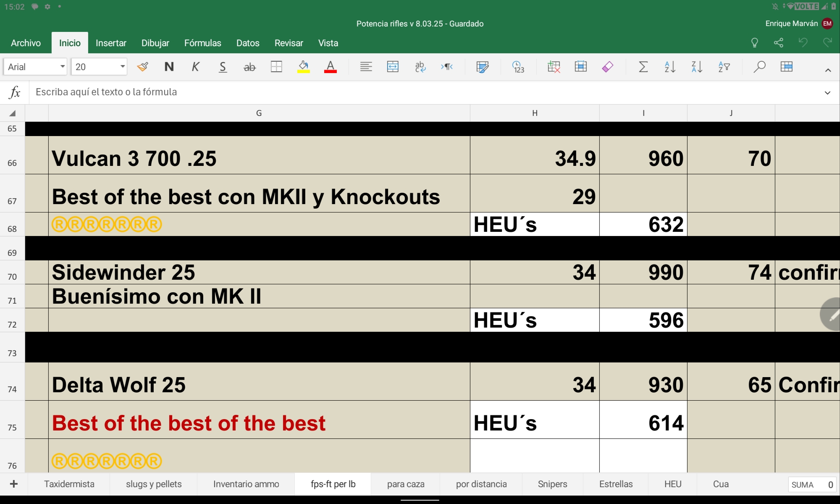840x504 pixels.
Task: Open the cell styles icon
Action: click(483, 67)
